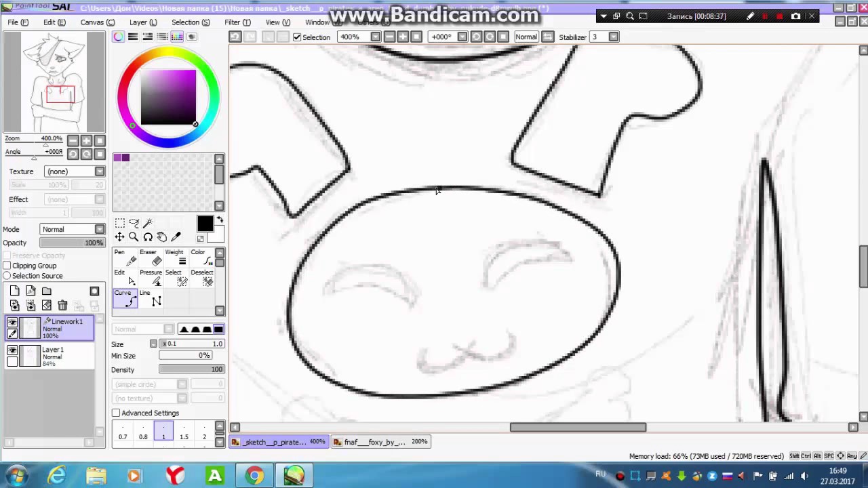This screenshot has width=868, height=488.
Task: Adjust the Density slider
Action: [x=192, y=369]
